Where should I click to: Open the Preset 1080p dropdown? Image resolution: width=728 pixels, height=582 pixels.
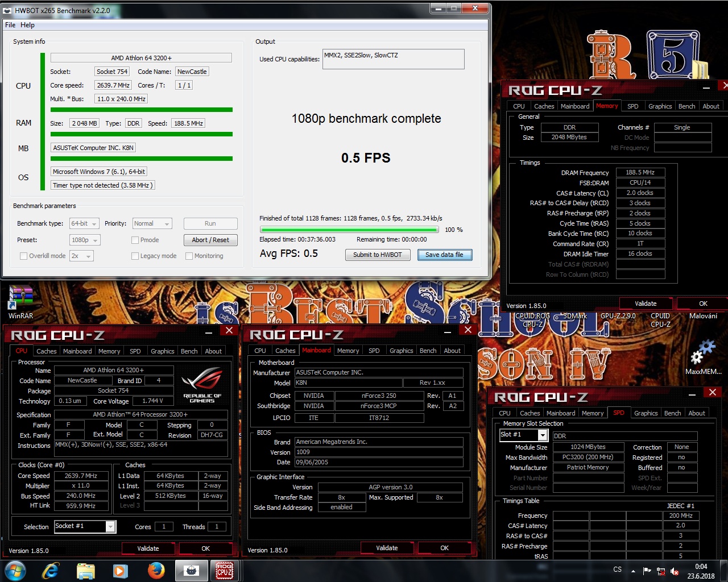85,240
